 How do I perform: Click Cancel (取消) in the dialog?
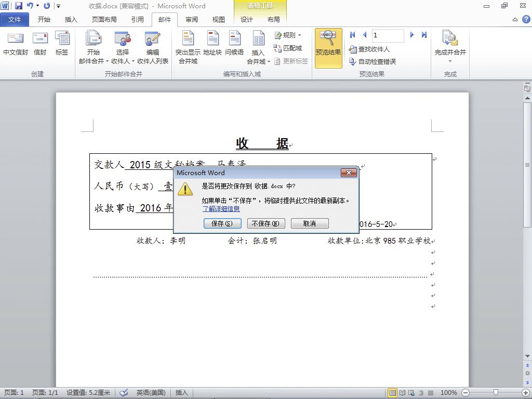(x=310, y=223)
